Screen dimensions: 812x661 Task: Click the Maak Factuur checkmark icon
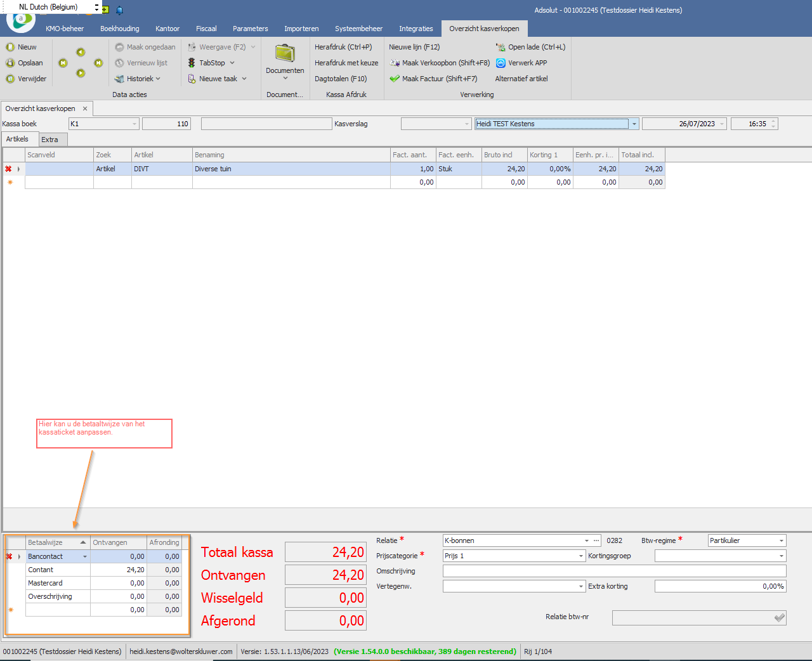coord(395,79)
